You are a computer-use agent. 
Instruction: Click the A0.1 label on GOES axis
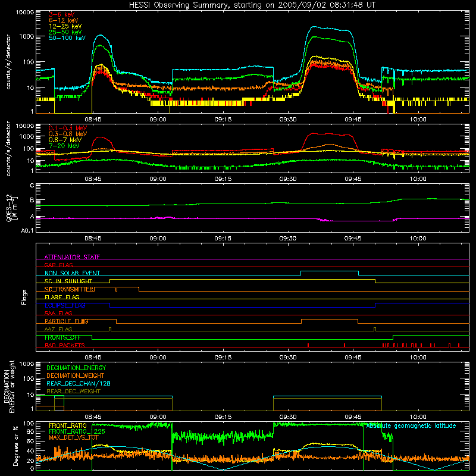pos(27,230)
